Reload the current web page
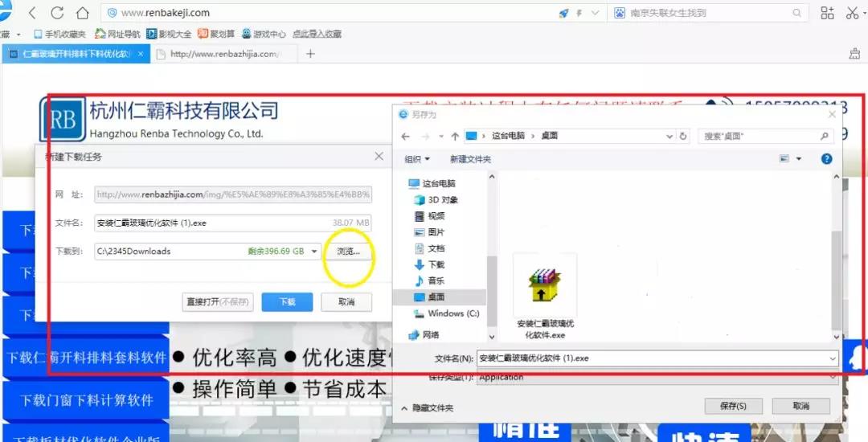The height and width of the screenshot is (442, 868). tap(56, 12)
